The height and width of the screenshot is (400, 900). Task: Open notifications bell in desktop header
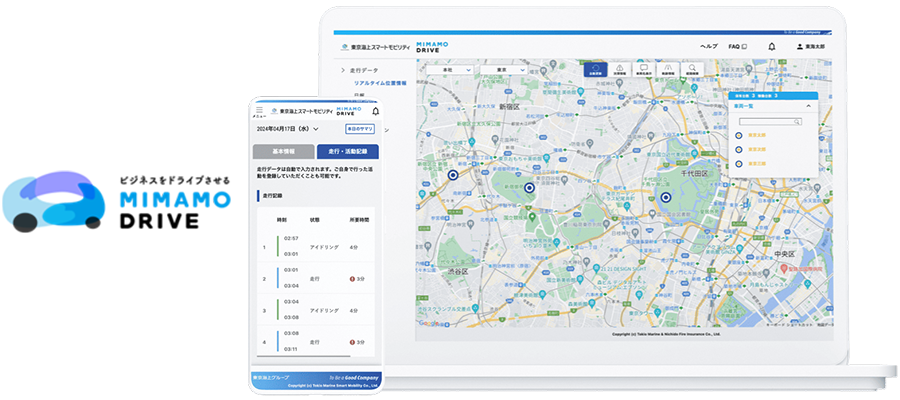[771, 46]
